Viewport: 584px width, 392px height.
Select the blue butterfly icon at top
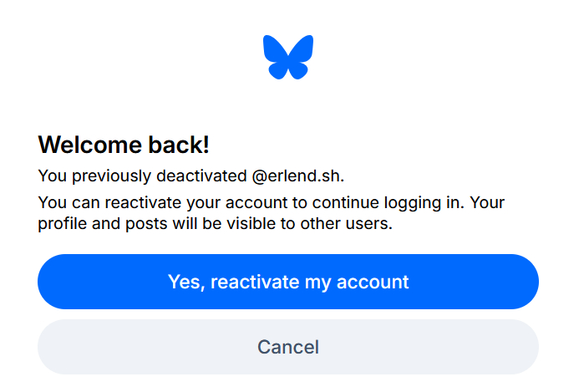coord(288,57)
